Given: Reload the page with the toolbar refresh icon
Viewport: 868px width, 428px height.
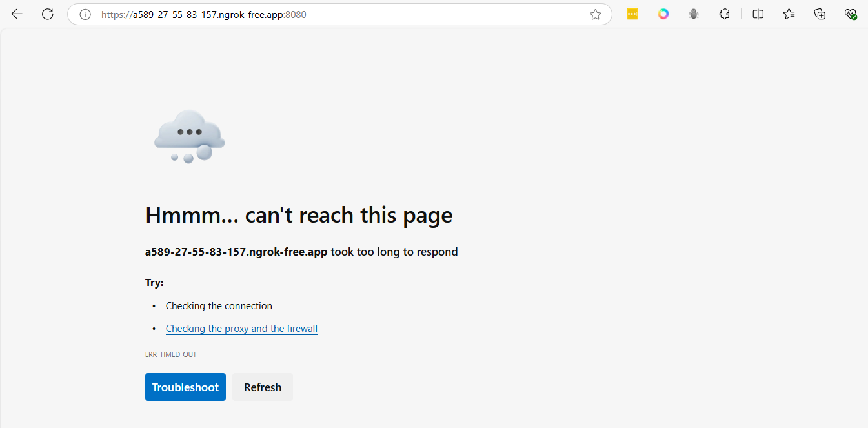Looking at the screenshot, I should (48, 14).
